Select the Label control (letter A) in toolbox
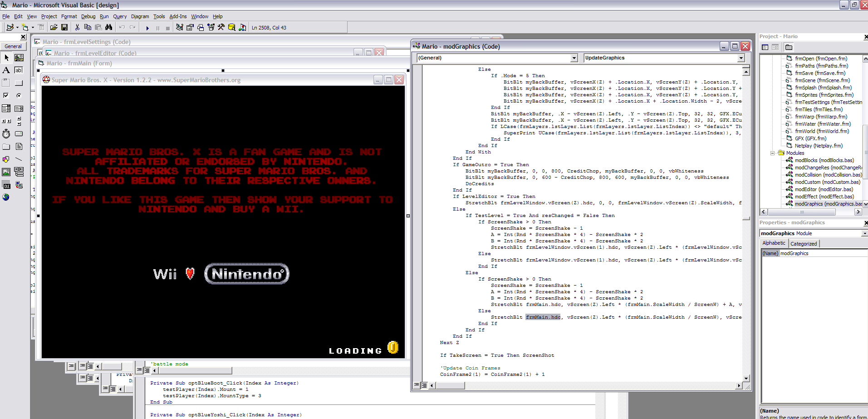 [6, 70]
